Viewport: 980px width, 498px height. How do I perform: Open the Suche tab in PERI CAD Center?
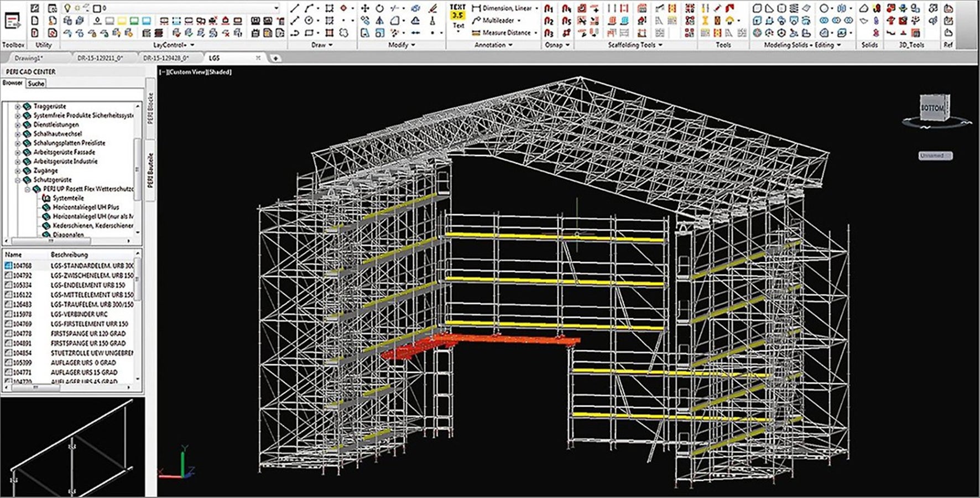tap(37, 84)
